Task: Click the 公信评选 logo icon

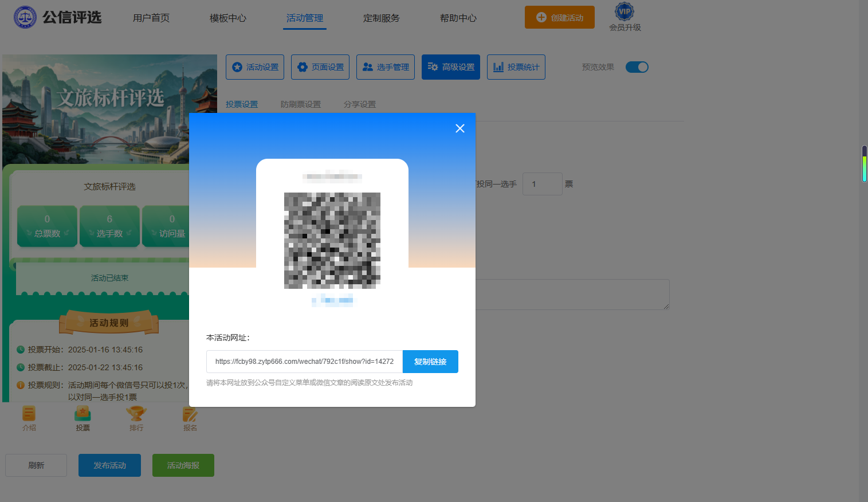Action: pyautogui.click(x=25, y=18)
